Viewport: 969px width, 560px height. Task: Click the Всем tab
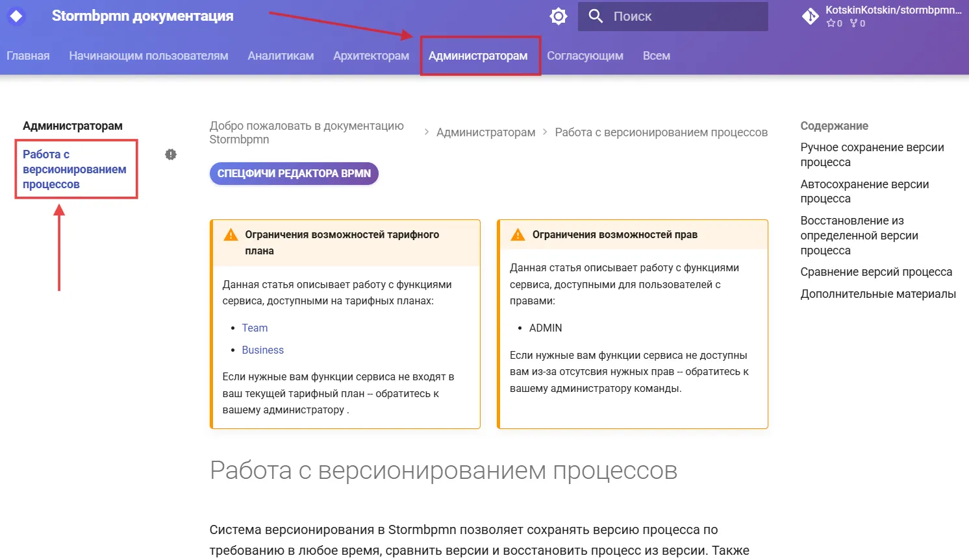pyautogui.click(x=656, y=56)
